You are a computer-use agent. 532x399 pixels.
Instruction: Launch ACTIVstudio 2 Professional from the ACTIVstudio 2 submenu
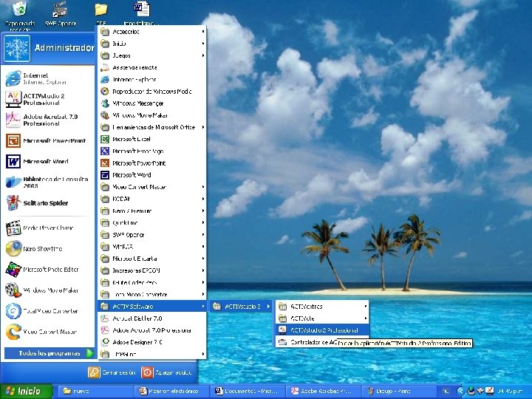click(322, 330)
